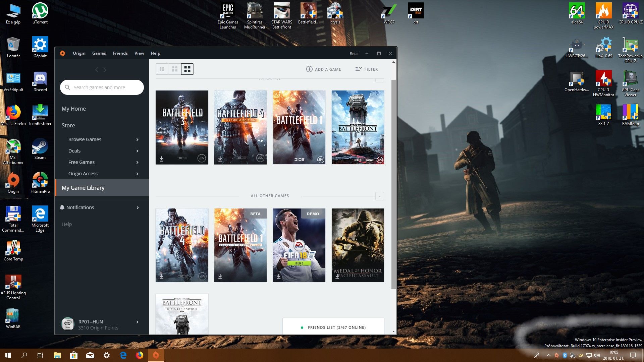The height and width of the screenshot is (362, 644).
Task: Select the large grid tile view
Action: click(x=187, y=69)
